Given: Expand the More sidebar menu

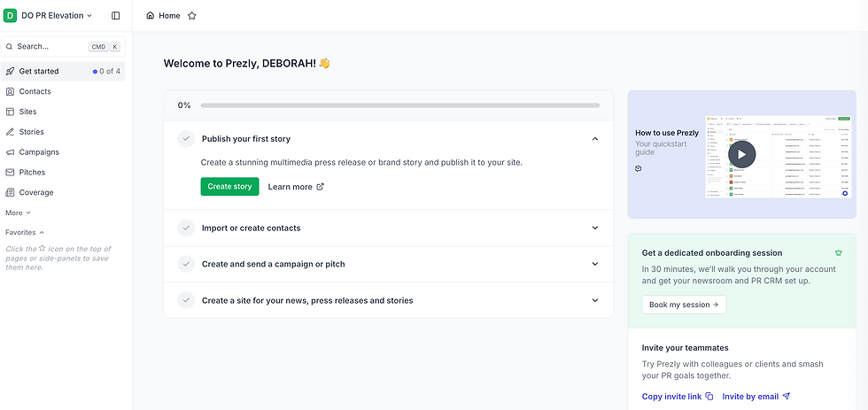Looking at the screenshot, I should click(x=18, y=213).
